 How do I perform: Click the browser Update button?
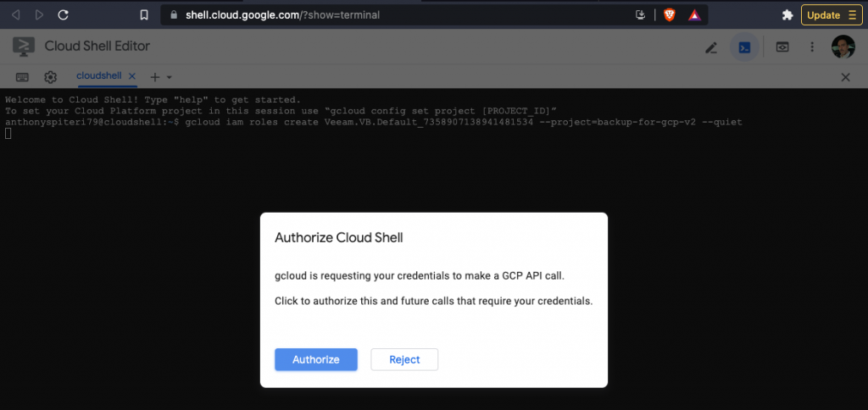[x=831, y=15]
